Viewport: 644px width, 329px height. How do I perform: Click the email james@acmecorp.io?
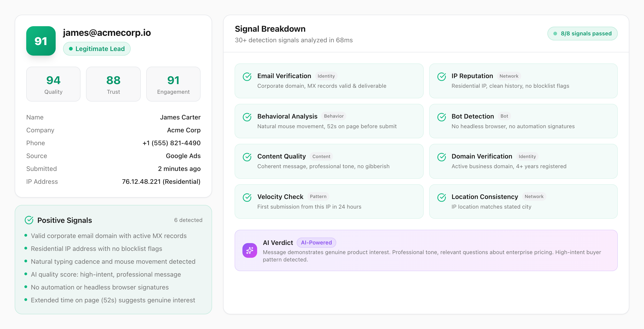[x=107, y=32]
